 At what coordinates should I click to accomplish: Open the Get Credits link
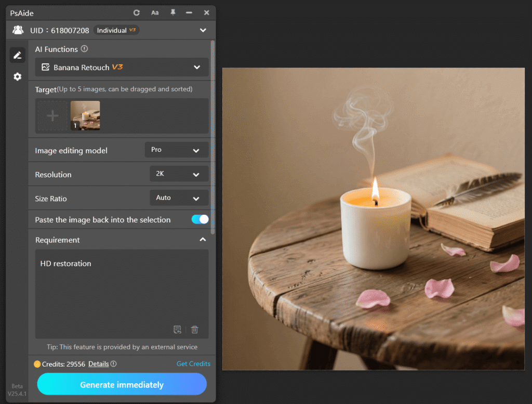coord(193,364)
